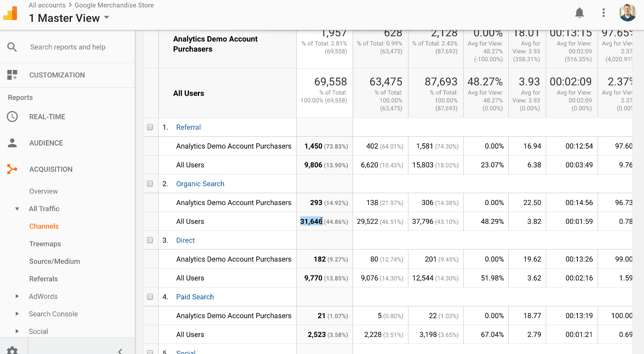Open the AdWords menu label
The height and width of the screenshot is (354, 644).
(43, 296)
